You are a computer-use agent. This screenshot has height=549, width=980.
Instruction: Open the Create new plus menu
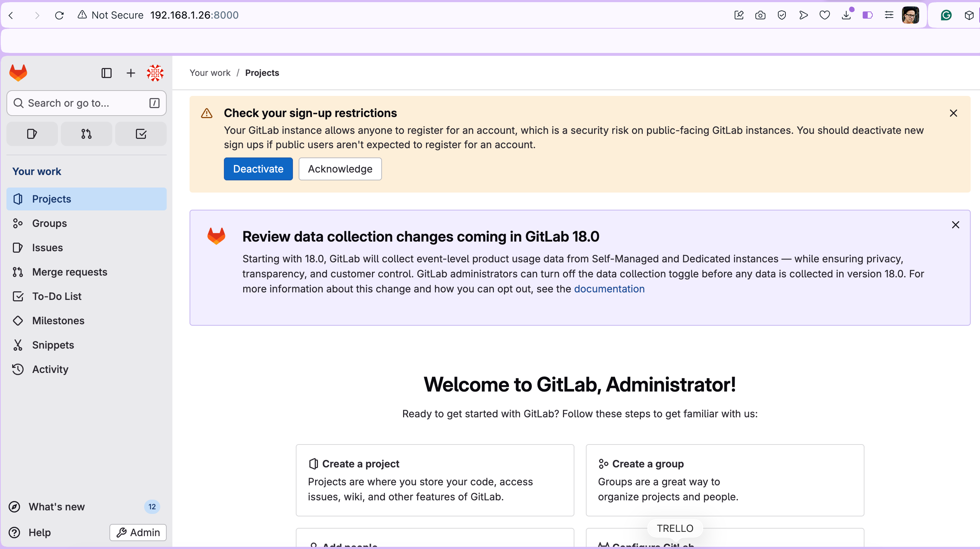point(131,73)
